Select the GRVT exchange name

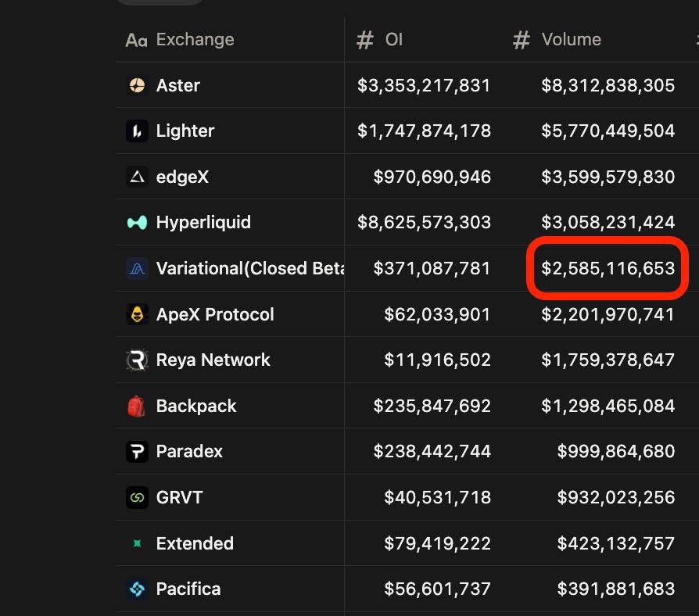(179, 497)
